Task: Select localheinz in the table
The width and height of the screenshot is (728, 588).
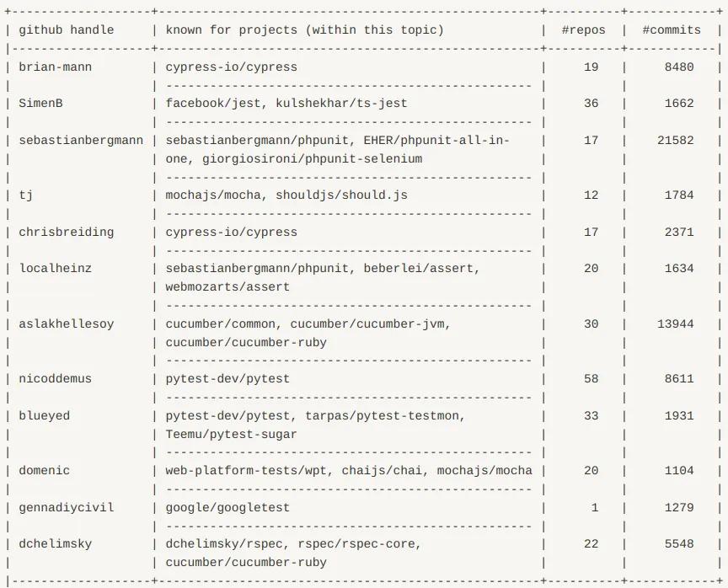Action: pos(56,269)
